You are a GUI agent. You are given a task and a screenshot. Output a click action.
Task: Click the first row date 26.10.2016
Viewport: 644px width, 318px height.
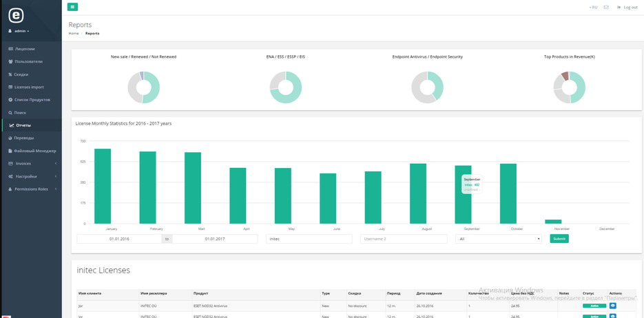tap(425, 306)
